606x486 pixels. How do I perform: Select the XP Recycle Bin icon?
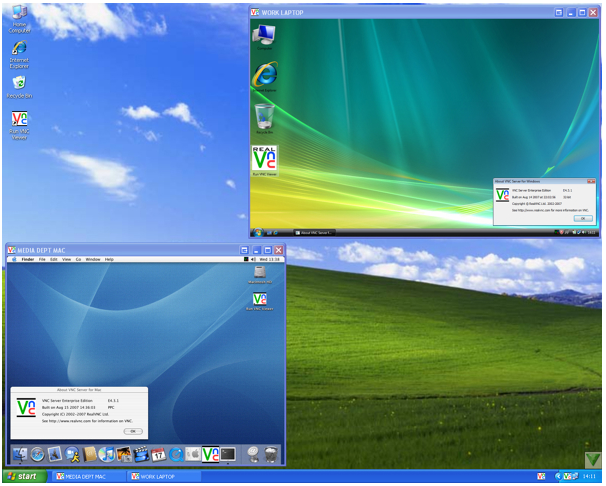(x=19, y=87)
